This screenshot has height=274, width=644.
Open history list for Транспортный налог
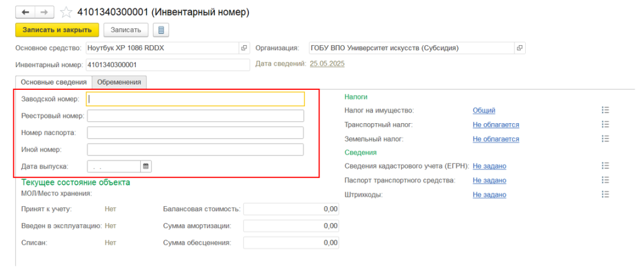coord(604,124)
